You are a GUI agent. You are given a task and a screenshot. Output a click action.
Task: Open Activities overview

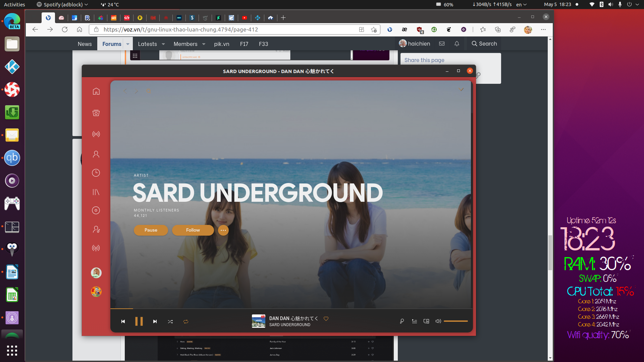14,4
